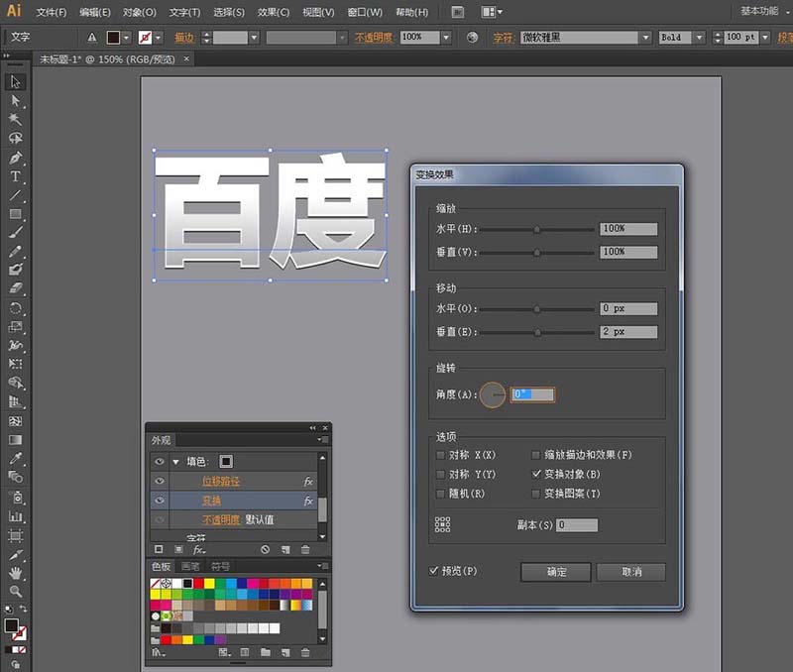The width and height of the screenshot is (793, 672).
Task: Open opacity 100% dropdown arrow
Action: point(446,38)
